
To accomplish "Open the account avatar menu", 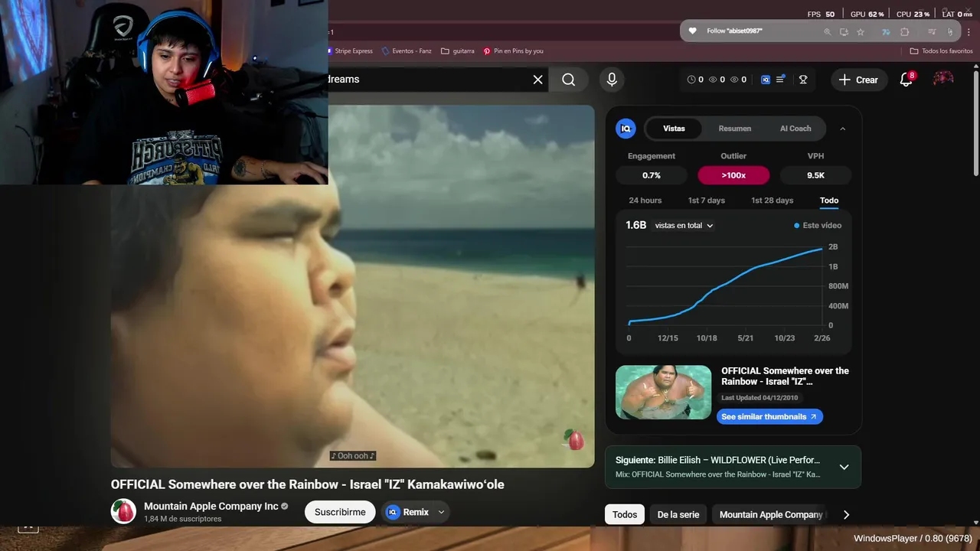I will 943,79.
